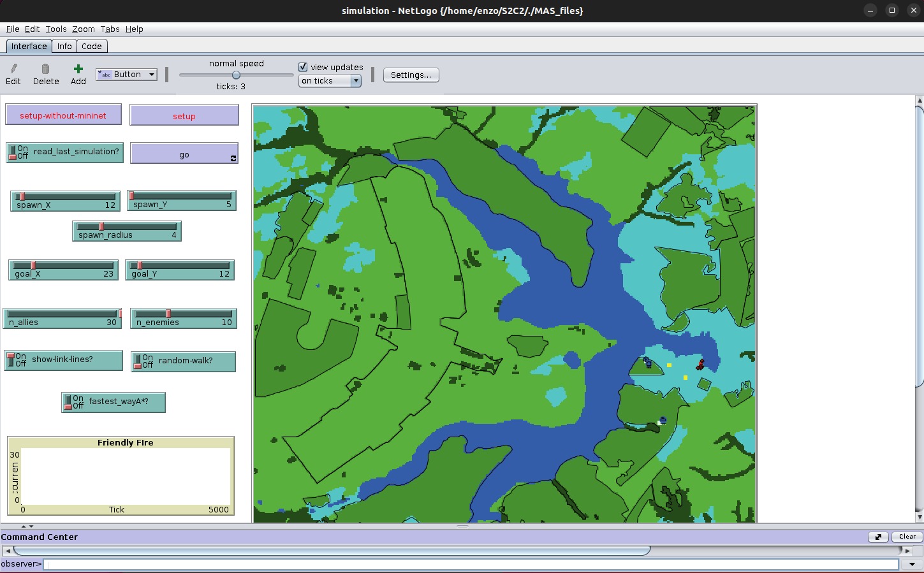Viewport: 924px width, 573px height.
Task: Expand the 'on ticks' update dropdown
Action: (x=330, y=81)
